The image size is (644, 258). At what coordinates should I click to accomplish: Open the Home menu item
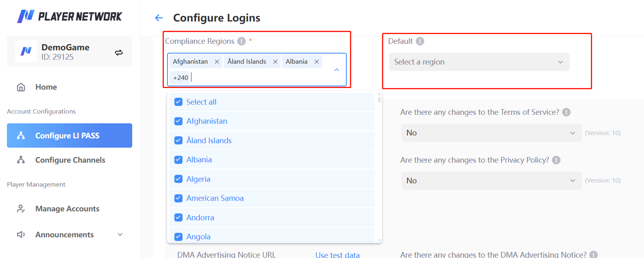[x=46, y=87]
